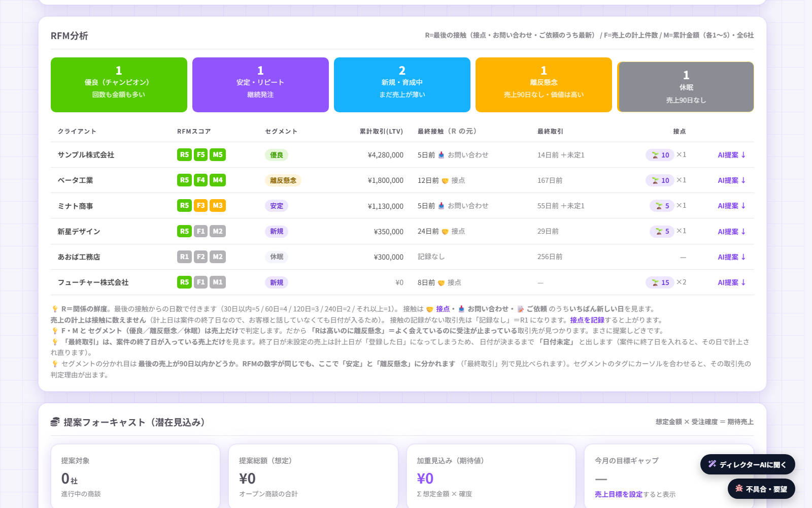Click the light bulb icon before R=関係の鮮度
This screenshot has width=812, height=508.
(55, 309)
